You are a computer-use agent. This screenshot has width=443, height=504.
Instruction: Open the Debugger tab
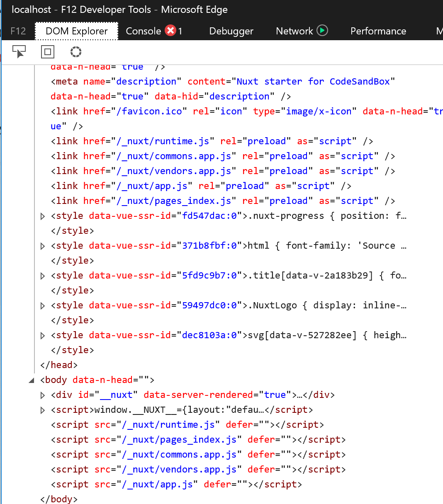point(231,31)
